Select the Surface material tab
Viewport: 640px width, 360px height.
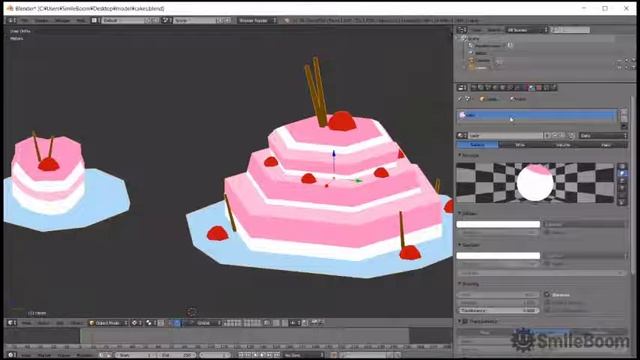477,145
